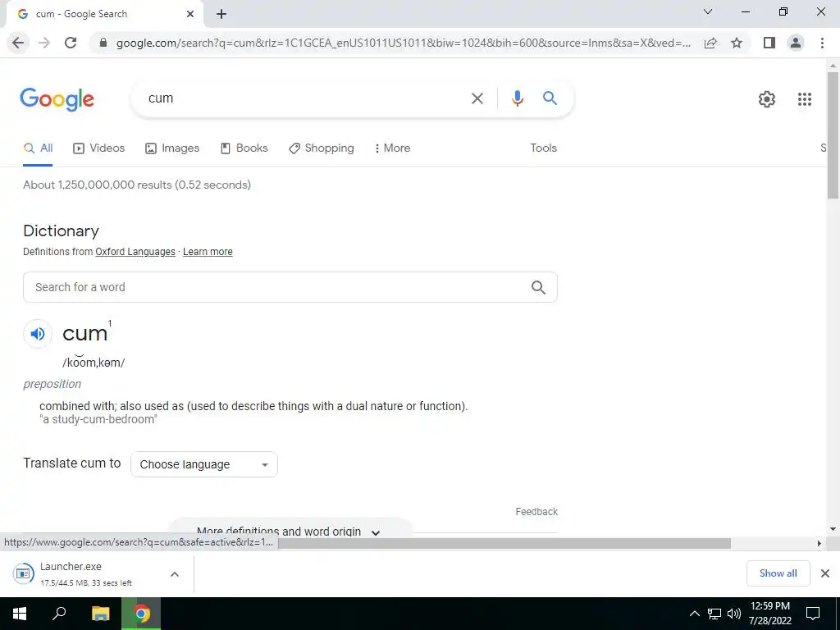Clear the Google search box text
This screenshot has width=840, height=630.
[x=477, y=98]
